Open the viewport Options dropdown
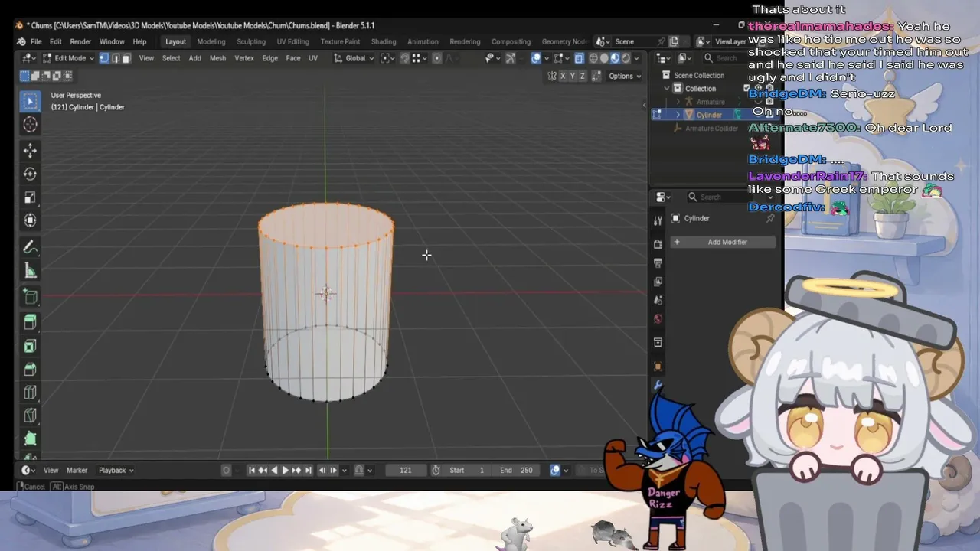Image resolution: width=980 pixels, height=551 pixels. [x=625, y=76]
